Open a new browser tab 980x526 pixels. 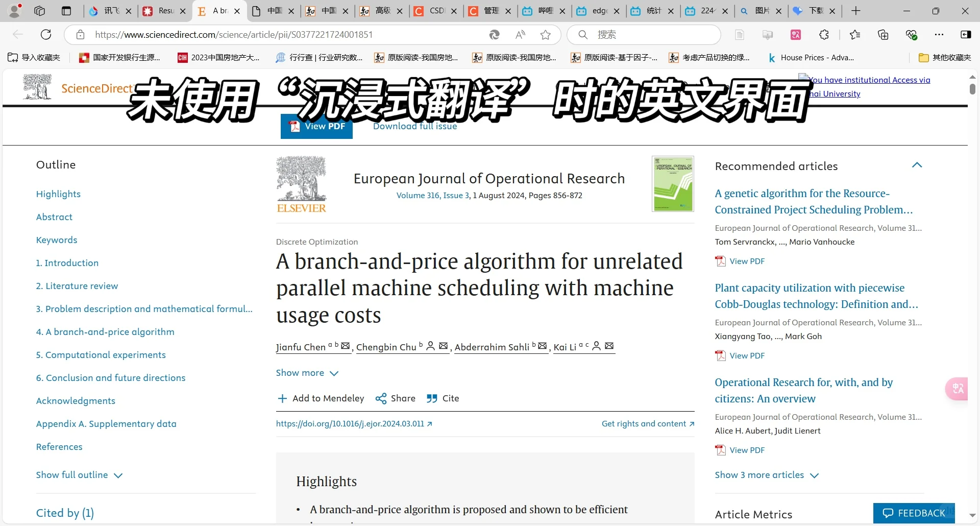(x=856, y=11)
